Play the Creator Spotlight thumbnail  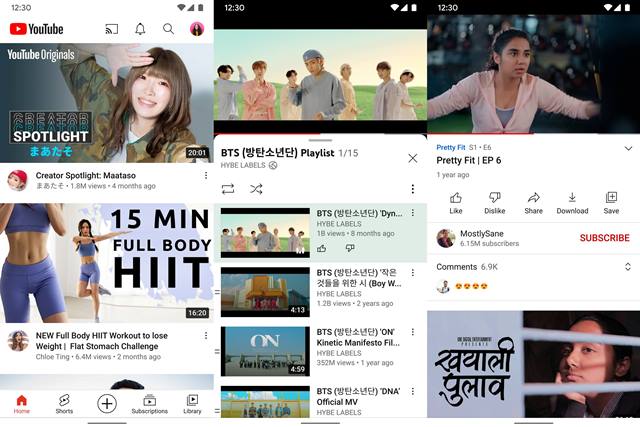click(x=107, y=103)
